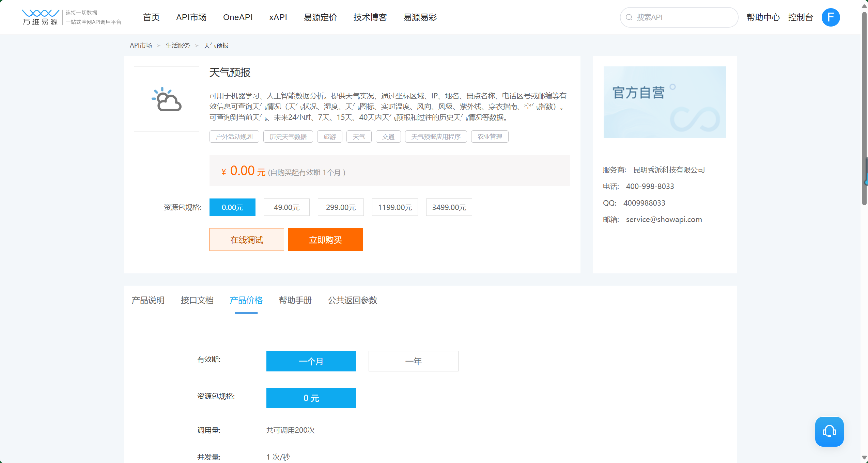This screenshot has width=868, height=463.
Task: Switch to the 接口文档 tab
Action: 197,300
